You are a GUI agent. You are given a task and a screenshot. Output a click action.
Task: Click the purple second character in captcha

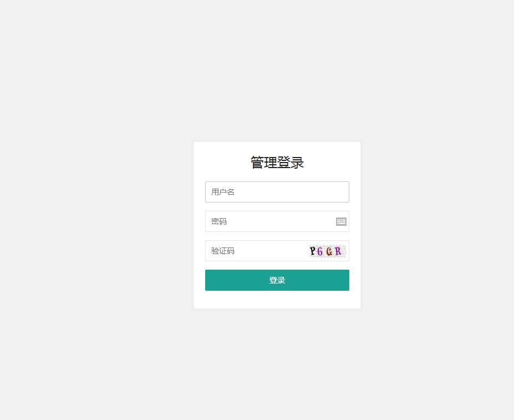coord(320,252)
